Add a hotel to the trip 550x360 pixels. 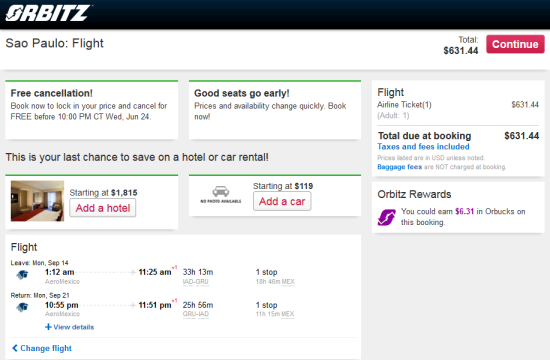103,208
